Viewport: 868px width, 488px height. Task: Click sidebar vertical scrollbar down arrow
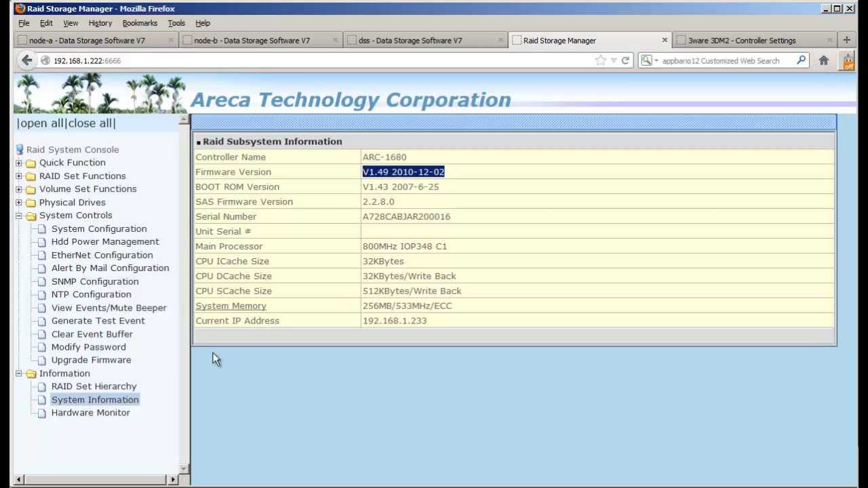183,468
